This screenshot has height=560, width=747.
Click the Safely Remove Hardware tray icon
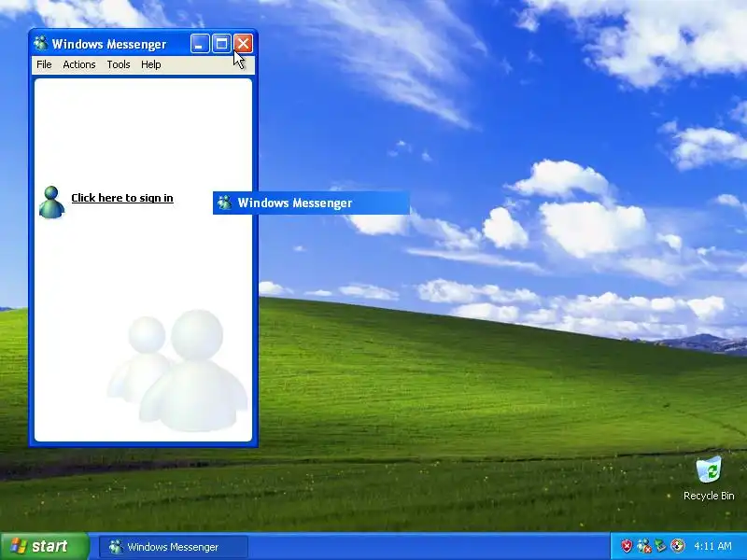coord(660,546)
